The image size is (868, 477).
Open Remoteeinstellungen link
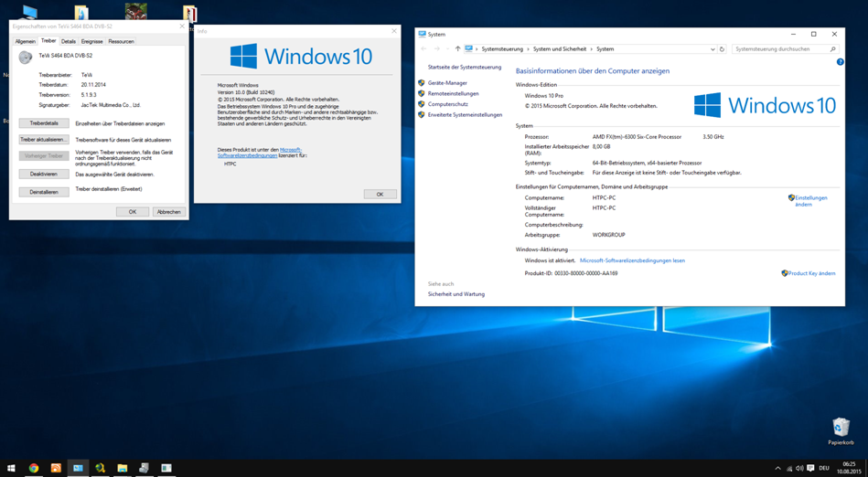[454, 93]
